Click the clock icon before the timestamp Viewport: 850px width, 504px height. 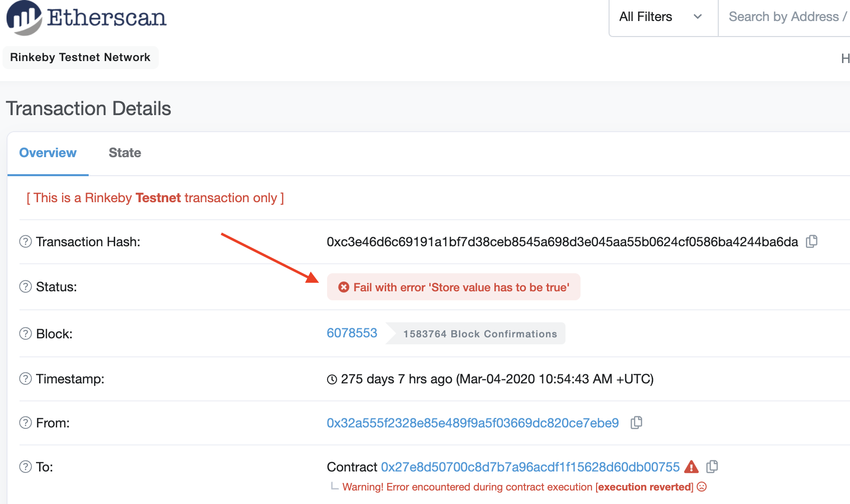pos(331,379)
